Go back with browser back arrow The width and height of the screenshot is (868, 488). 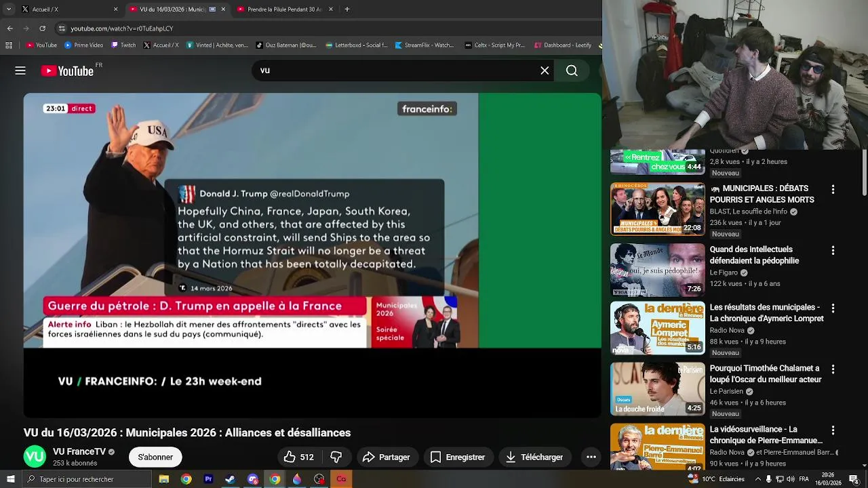[x=9, y=28]
